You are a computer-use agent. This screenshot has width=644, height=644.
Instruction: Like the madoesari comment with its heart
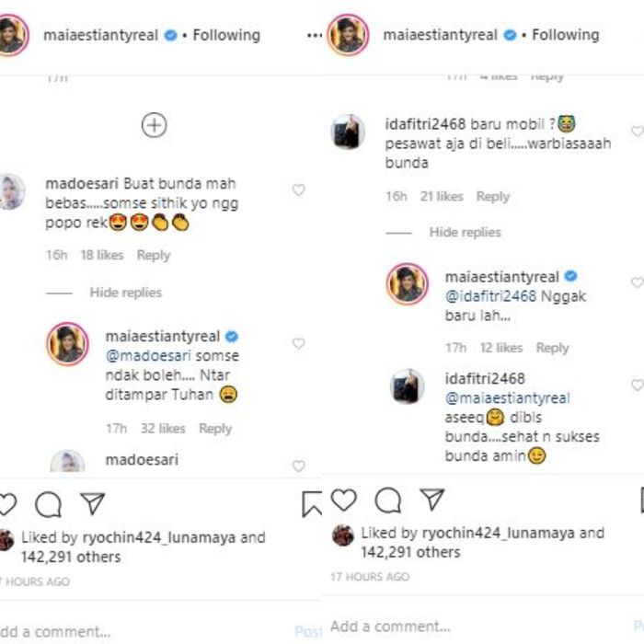point(298,190)
